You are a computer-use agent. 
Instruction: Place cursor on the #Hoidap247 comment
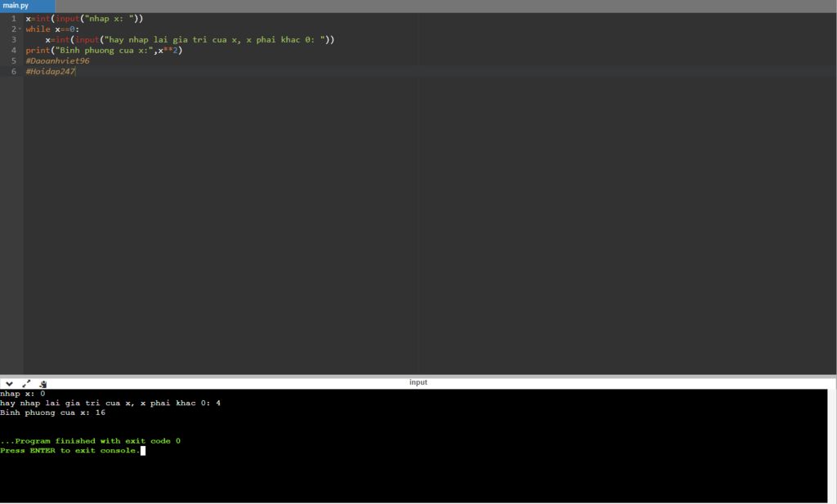50,71
